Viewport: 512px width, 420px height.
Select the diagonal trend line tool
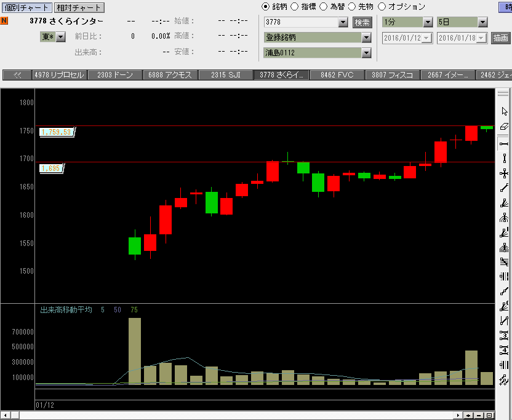[x=504, y=188]
